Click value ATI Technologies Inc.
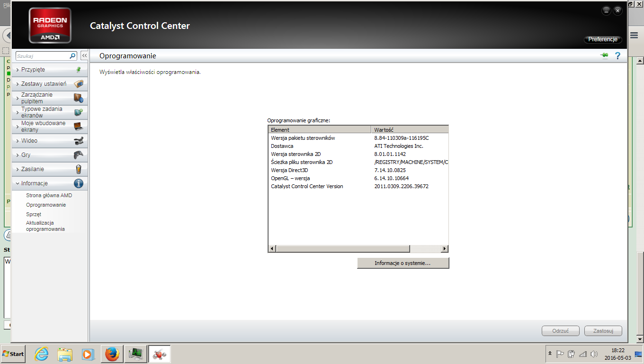 (x=399, y=146)
